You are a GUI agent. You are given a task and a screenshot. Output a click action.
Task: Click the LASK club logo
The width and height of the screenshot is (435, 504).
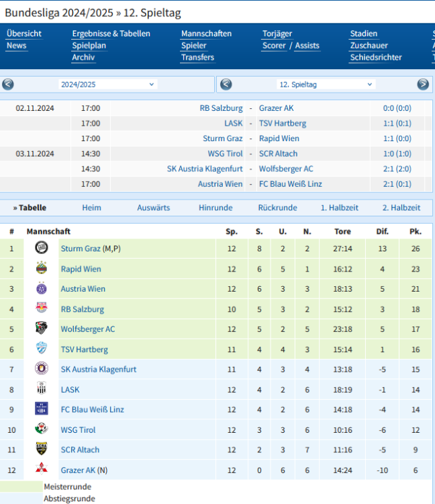tap(42, 388)
